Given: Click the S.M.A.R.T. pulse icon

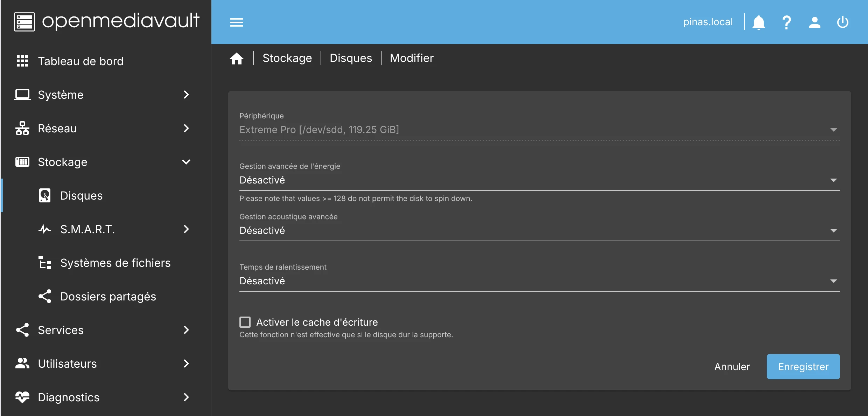Looking at the screenshot, I should click(45, 229).
